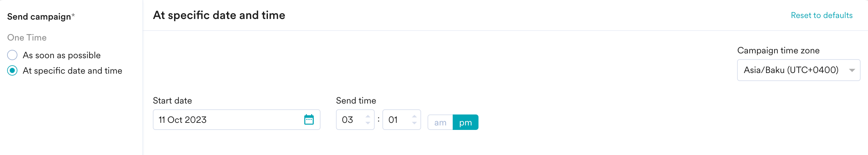Image resolution: width=868 pixels, height=155 pixels.
Task: Click the "Start date" field label
Action: coord(172,101)
